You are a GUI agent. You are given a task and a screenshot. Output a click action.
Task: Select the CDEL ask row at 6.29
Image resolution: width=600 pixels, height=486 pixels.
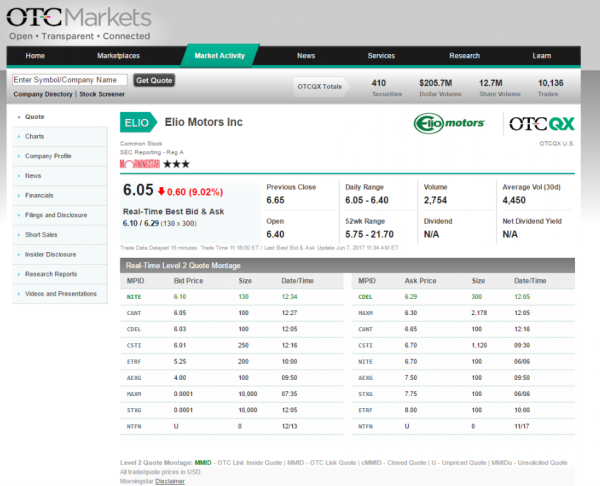point(463,297)
